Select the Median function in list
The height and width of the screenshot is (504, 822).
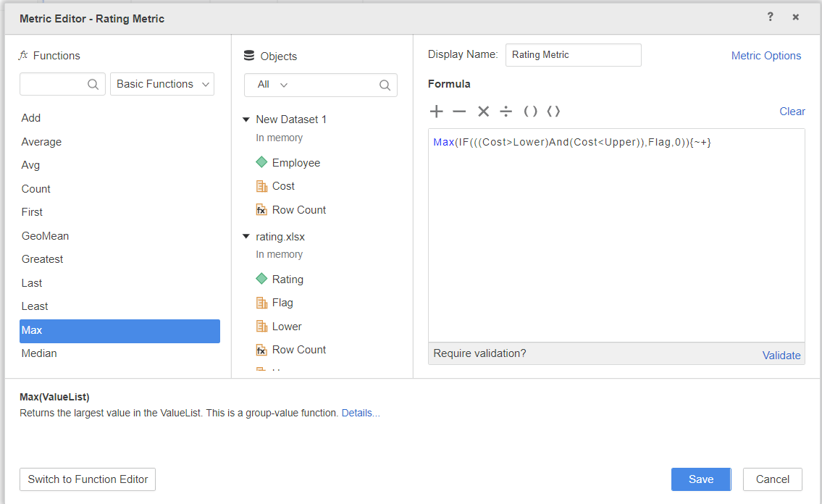pyautogui.click(x=39, y=353)
